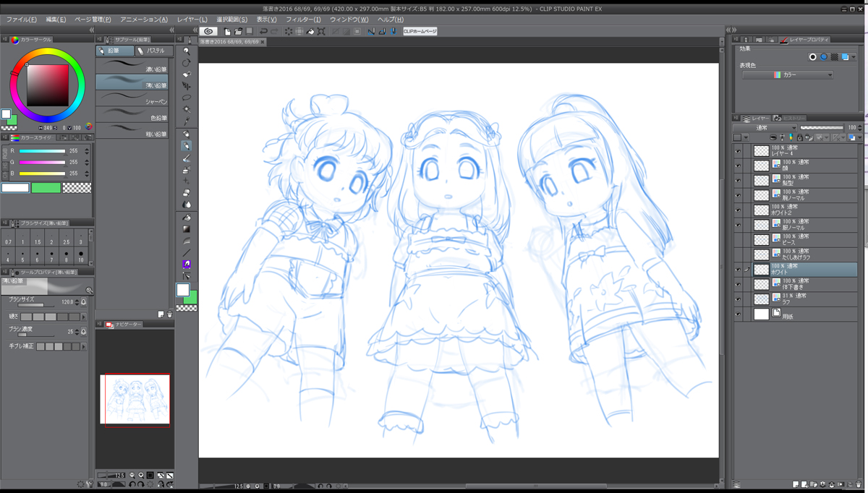The height and width of the screenshot is (493, 868).
Task: Open the ウィンドウ(W) menu
Action: (349, 20)
